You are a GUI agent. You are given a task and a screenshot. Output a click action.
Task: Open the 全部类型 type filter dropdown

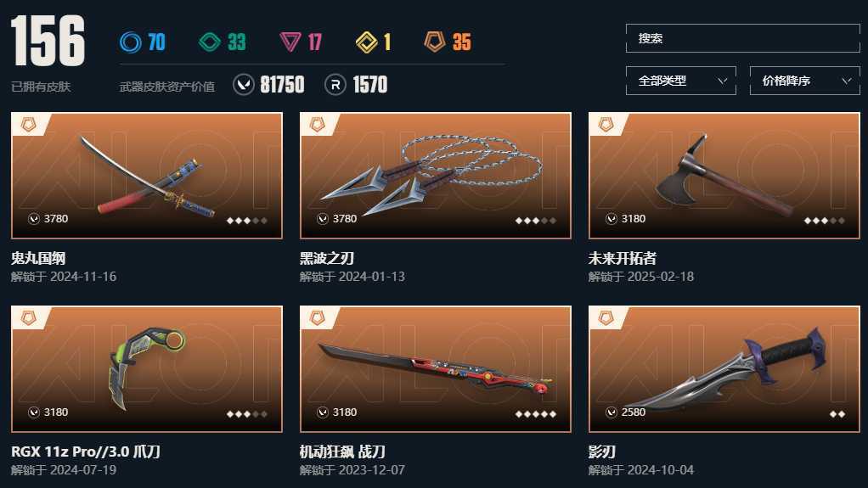point(681,81)
